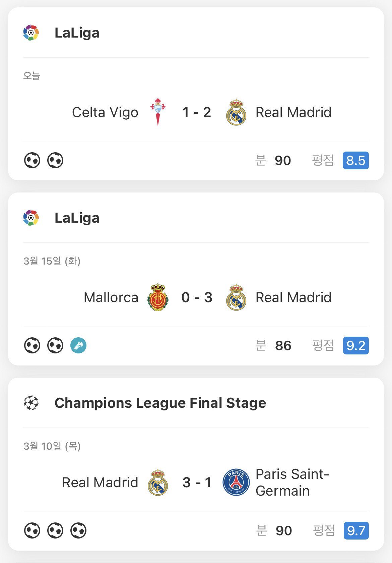Click the Mallorca club crest
This screenshot has width=392, height=563.
(158, 297)
